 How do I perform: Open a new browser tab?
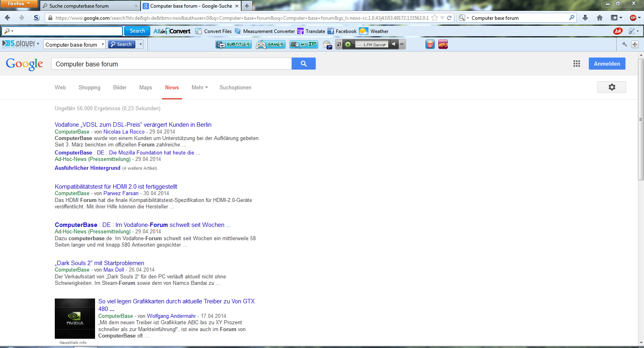(x=247, y=6)
